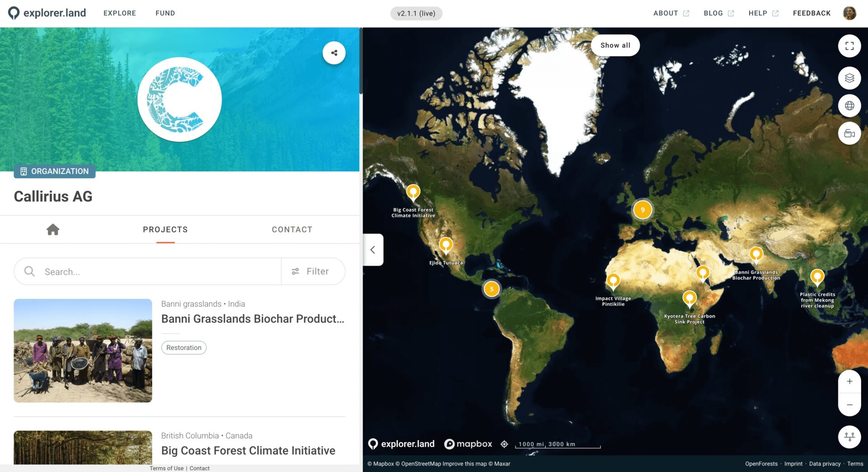Open the explorer.land home logo
This screenshot has height=472, width=868.
point(47,13)
